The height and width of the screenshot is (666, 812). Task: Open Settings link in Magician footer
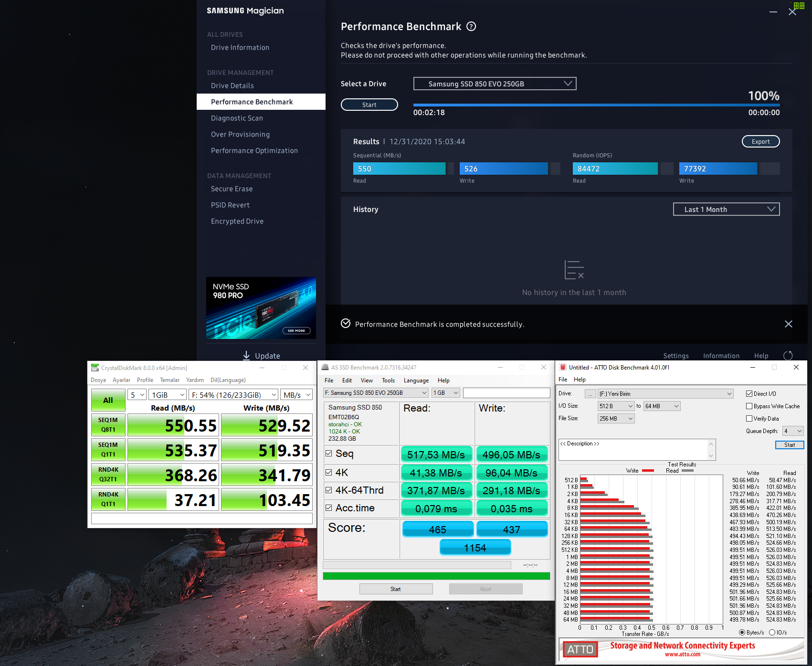[x=676, y=356]
